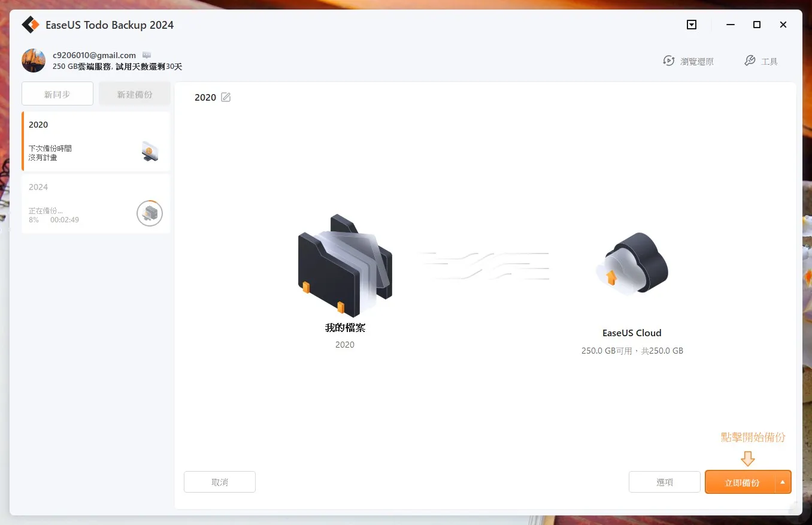Click the user profile avatar

pos(34,61)
